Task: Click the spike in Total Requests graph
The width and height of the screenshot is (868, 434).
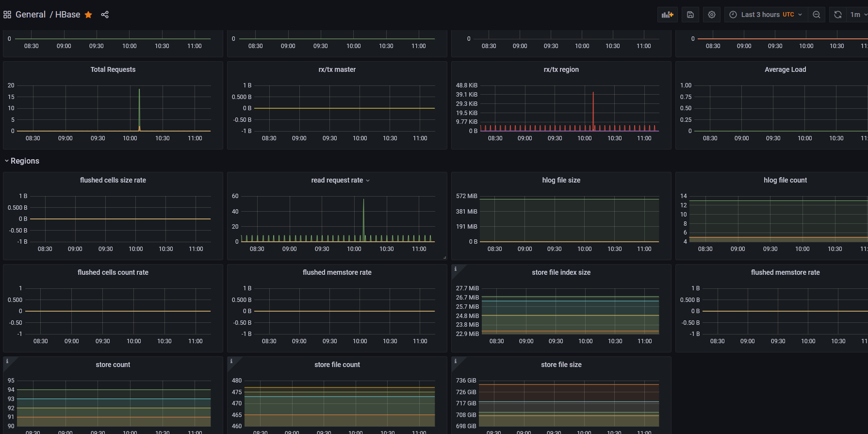Action: pyautogui.click(x=139, y=110)
